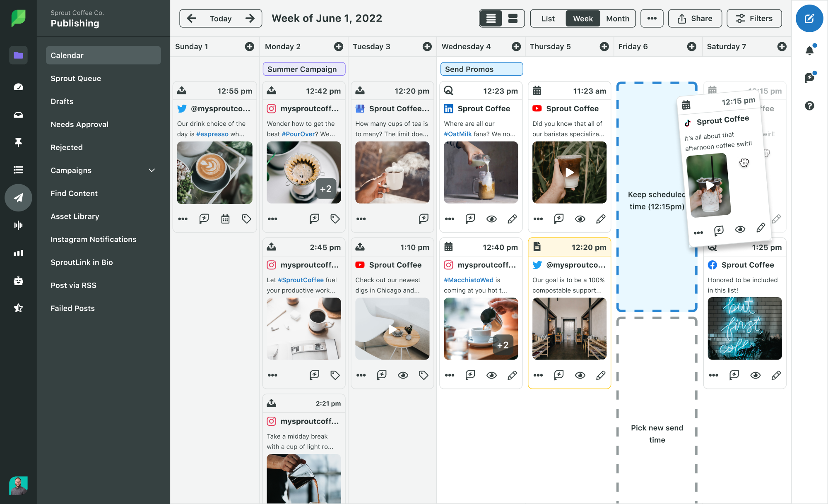Click the tag icon on Tuesday 1:10pm post

[424, 374]
